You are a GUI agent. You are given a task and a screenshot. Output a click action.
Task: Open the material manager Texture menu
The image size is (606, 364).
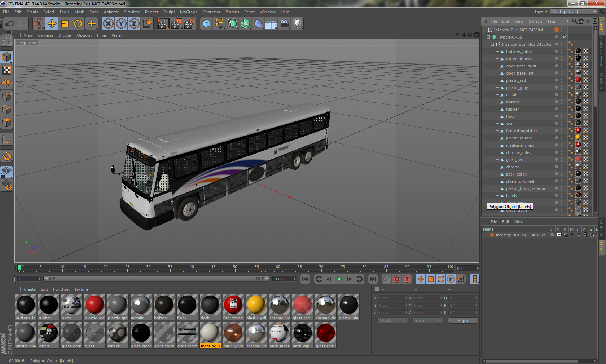[81, 289]
